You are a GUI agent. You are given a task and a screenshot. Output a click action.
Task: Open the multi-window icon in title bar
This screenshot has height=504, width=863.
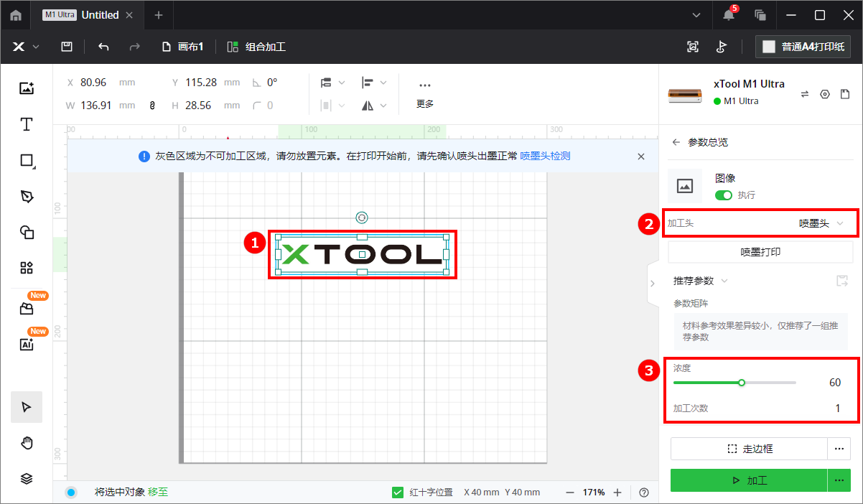click(760, 15)
